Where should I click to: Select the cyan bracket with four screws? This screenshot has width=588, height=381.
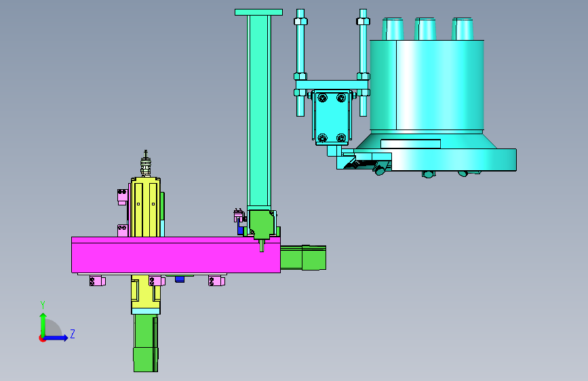[x=332, y=117]
